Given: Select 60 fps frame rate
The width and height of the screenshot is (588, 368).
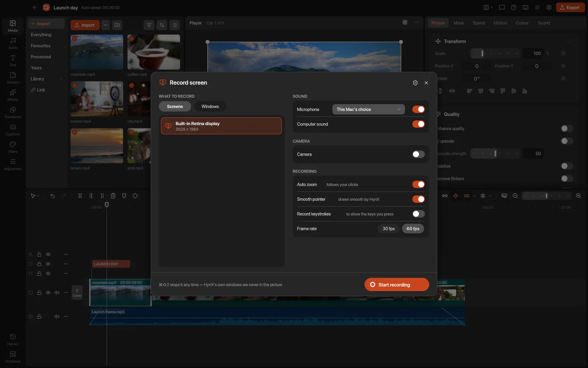Looking at the screenshot, I should click(x=413, y=229).
